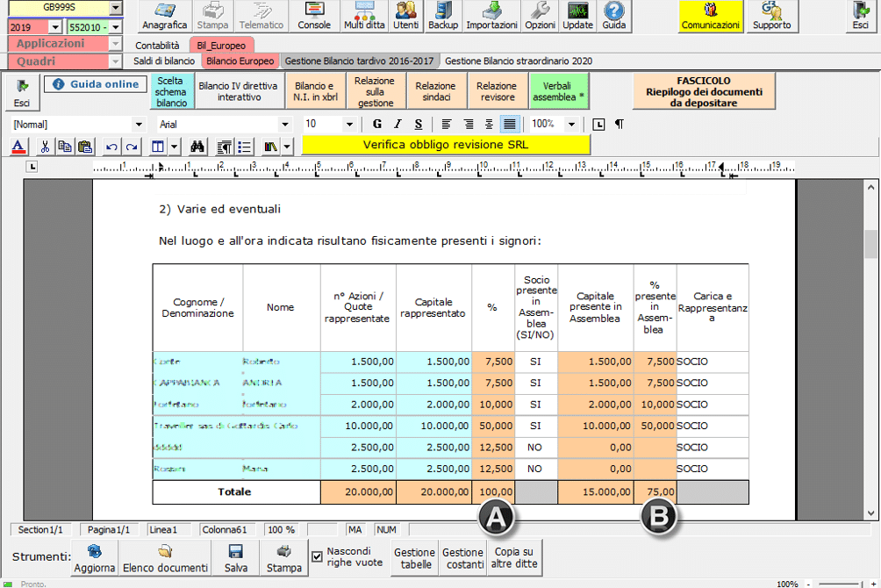This screenshot has width=881, height=588.
Task: Open the Multi ditta selector
Action: click(364, 17)
